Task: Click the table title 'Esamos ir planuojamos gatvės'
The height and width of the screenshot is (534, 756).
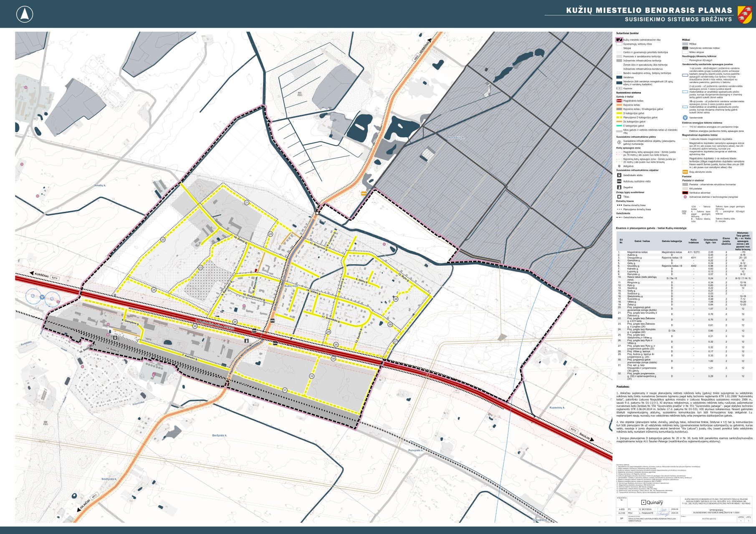Action: 636,228
